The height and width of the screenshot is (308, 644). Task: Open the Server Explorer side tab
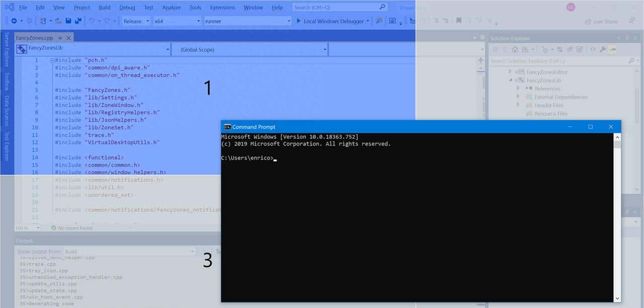7,49
